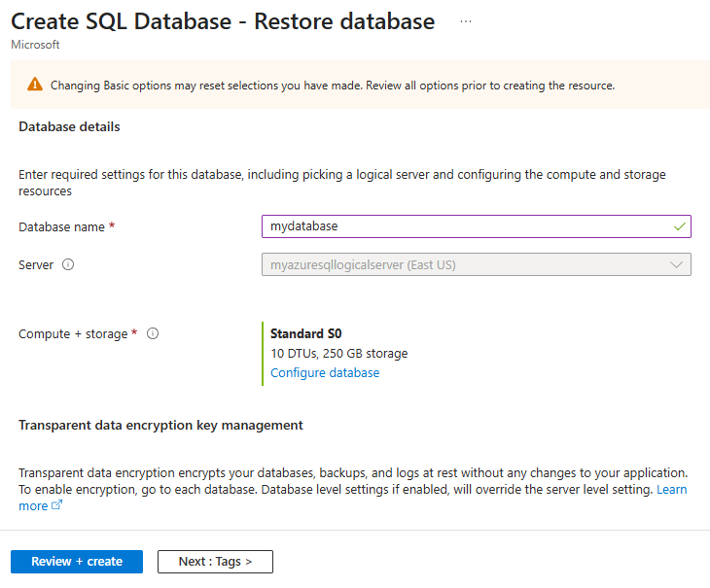Show info tooltip for Compute + storage

tap(153, 333)
